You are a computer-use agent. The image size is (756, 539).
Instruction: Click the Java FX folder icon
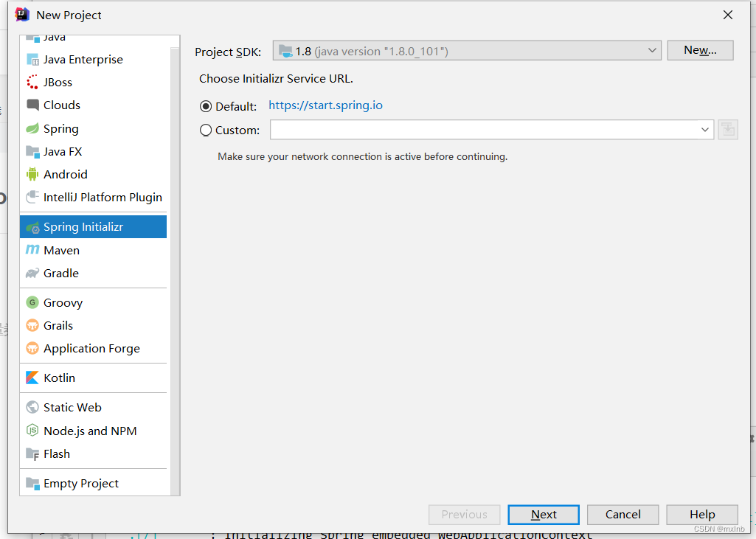click(x=32, y=152)
